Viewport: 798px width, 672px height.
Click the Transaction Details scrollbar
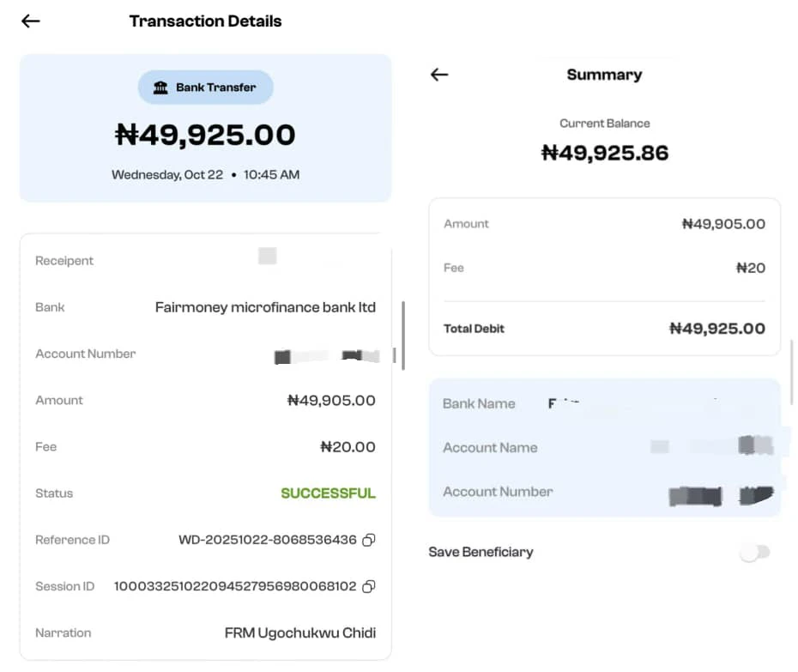coord(403,335)
